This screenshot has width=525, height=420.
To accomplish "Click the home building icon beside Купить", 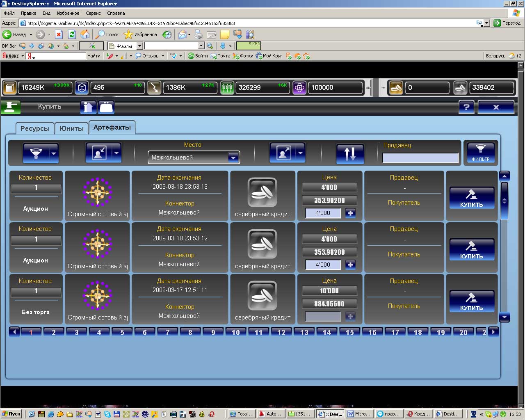I will click(88, 107).
